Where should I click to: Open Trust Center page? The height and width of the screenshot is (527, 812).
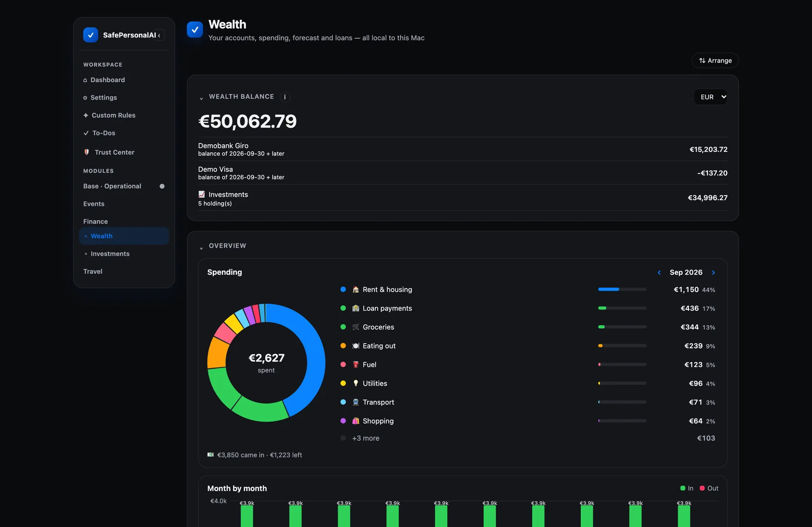(124, 152)
